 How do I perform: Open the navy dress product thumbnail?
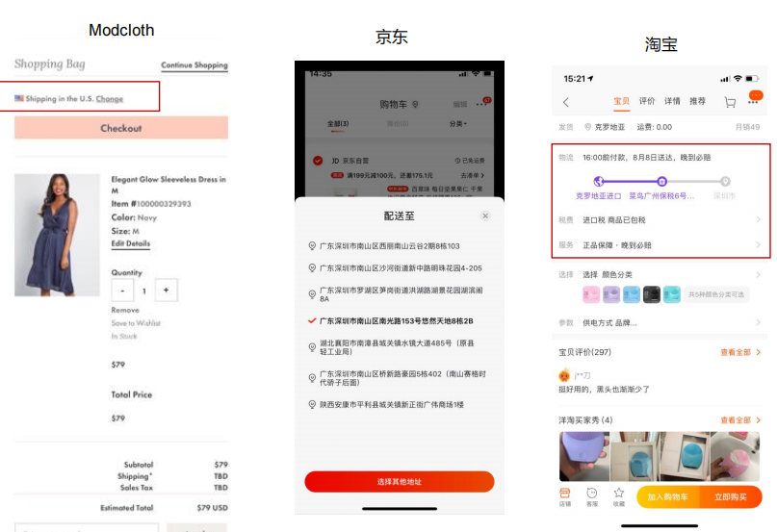57,235
